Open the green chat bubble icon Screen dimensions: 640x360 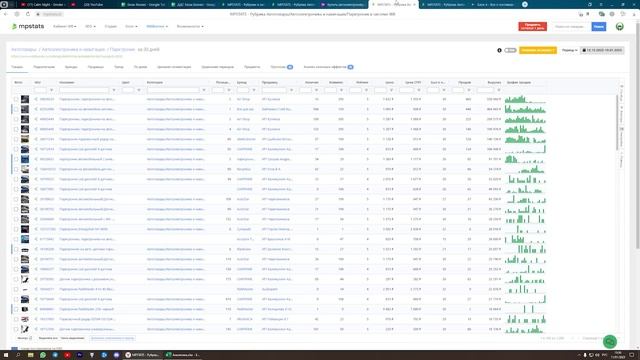609,341
